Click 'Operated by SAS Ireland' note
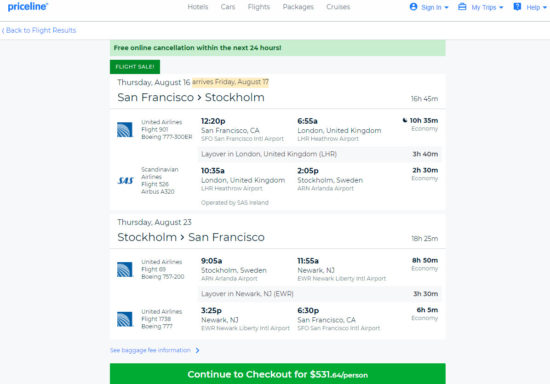This screenshot has width=550, height=384. point(235,203)
